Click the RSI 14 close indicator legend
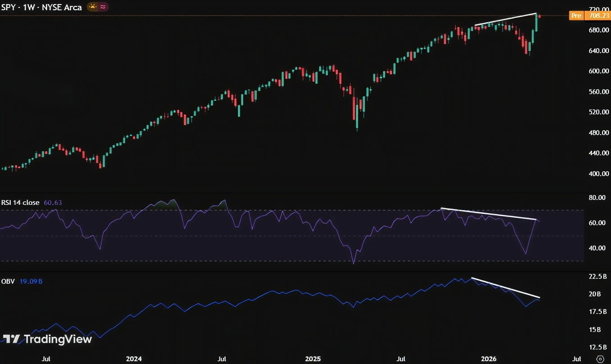 (x=20, y=202)
